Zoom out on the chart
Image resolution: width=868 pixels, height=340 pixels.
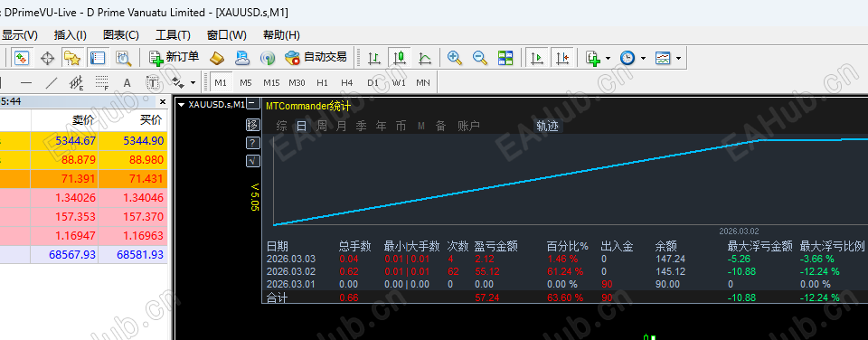point(480,58)
